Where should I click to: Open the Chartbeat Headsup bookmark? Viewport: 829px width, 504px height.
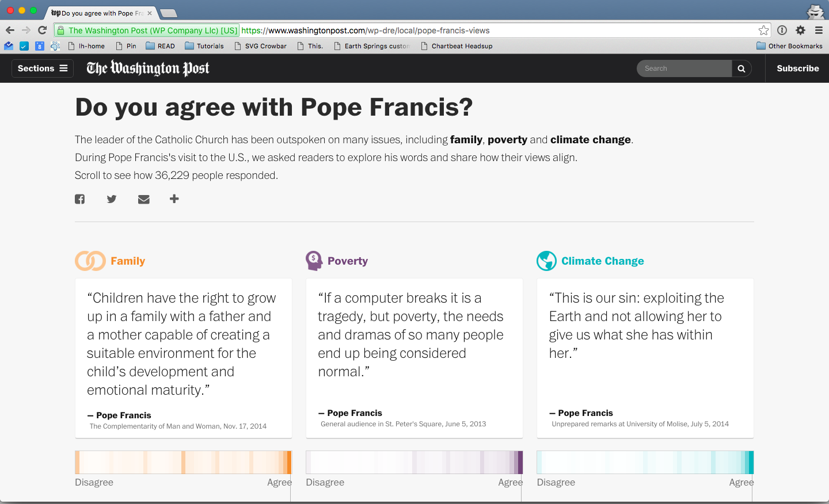pos(457,46)
